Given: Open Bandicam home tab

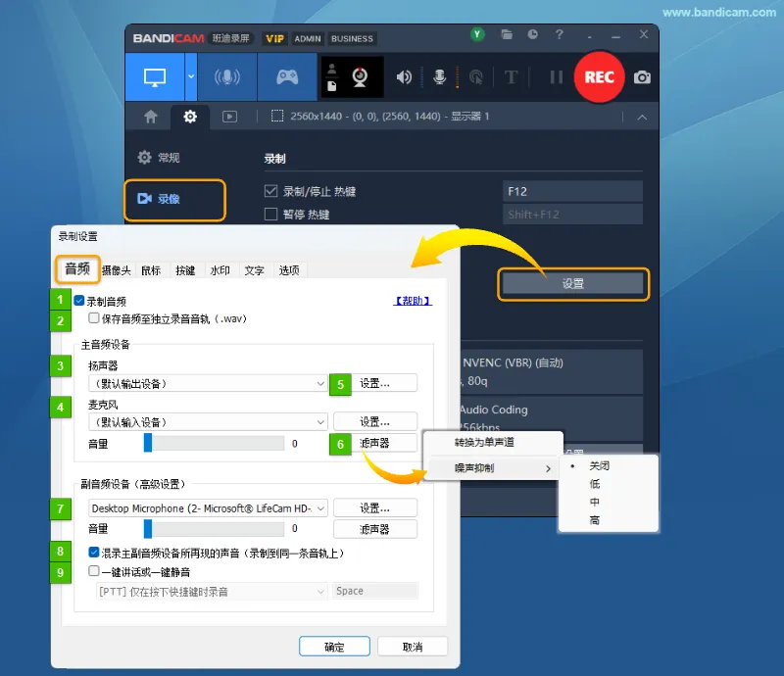Looking at the screenshot, I should point(151,117).
